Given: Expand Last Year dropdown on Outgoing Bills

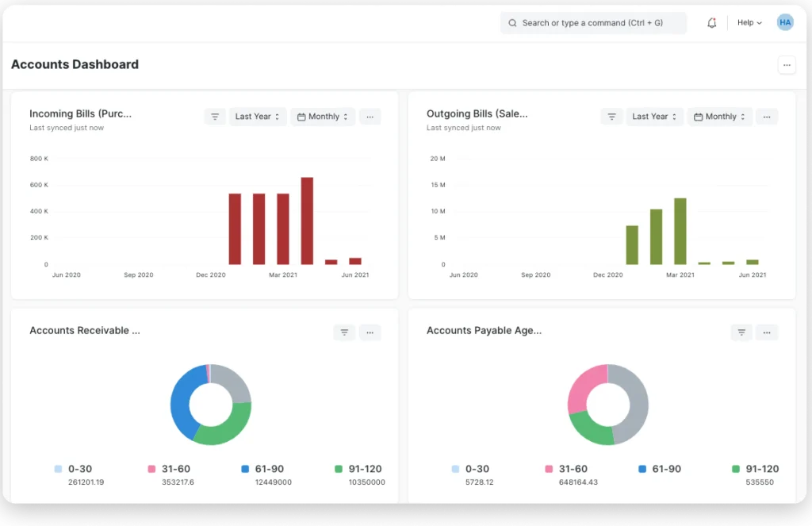Looking at the screenshot, I should (654, 117).
